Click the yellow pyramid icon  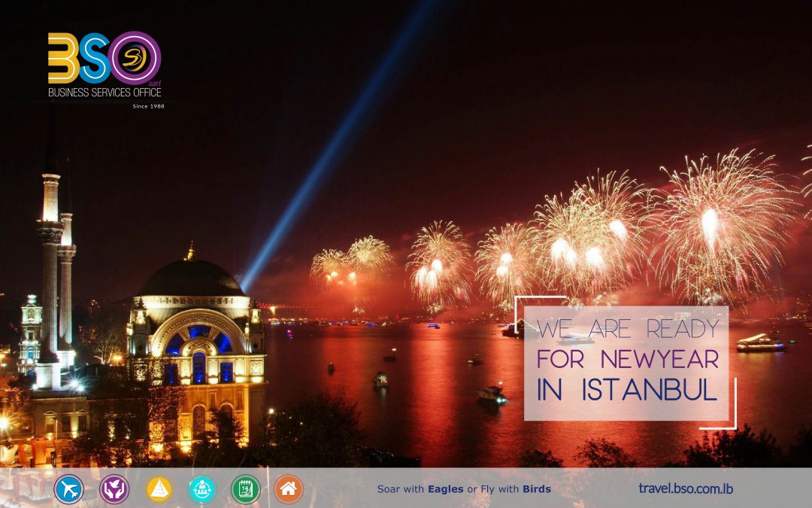click(x=159, y=489)
